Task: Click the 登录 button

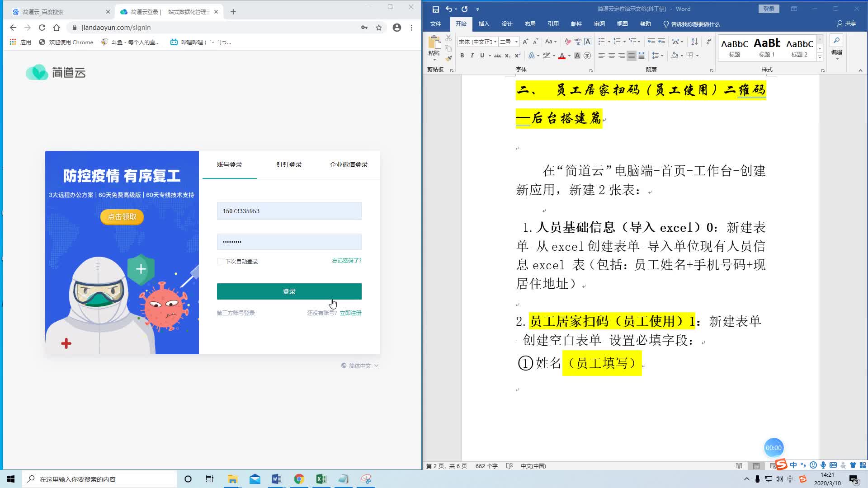Action: 289,291
